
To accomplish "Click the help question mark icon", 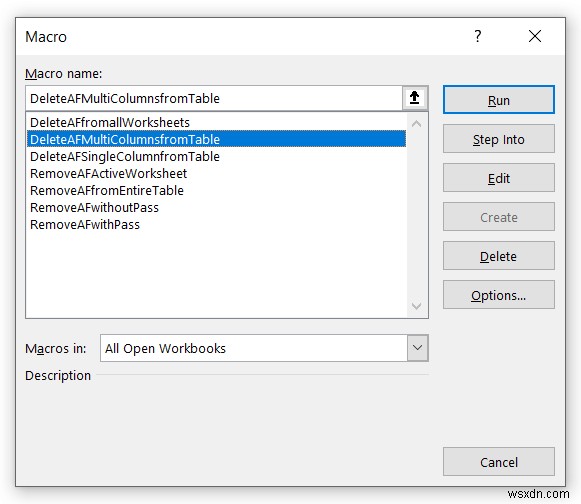I will pyautogui.click(x=478, y=36).
